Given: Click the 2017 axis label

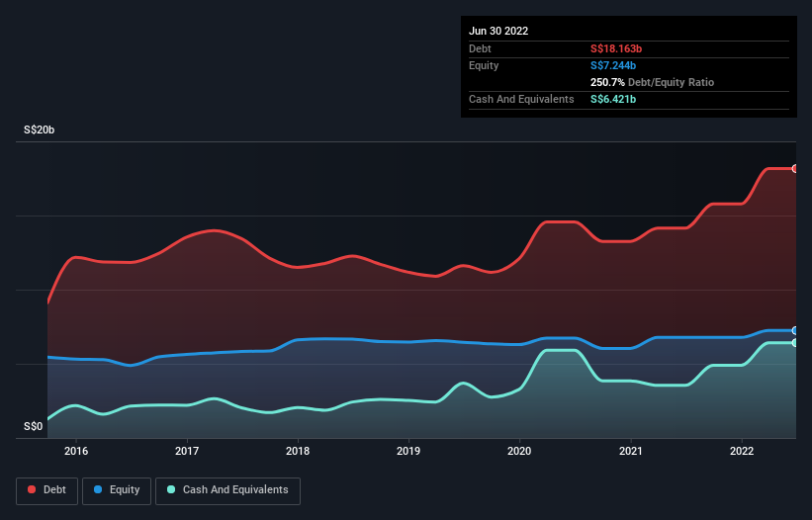Looking at the screenshot, I should tap(187, 451).
